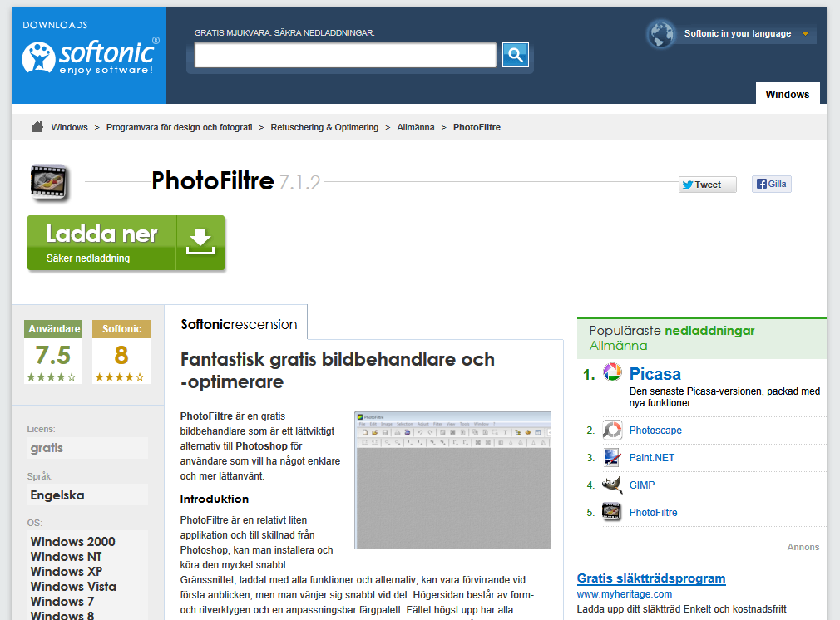Click the Paint.NET icon in popular list
Screen dimensions: 840x620
pyautogui.click(x=612, y=457)
